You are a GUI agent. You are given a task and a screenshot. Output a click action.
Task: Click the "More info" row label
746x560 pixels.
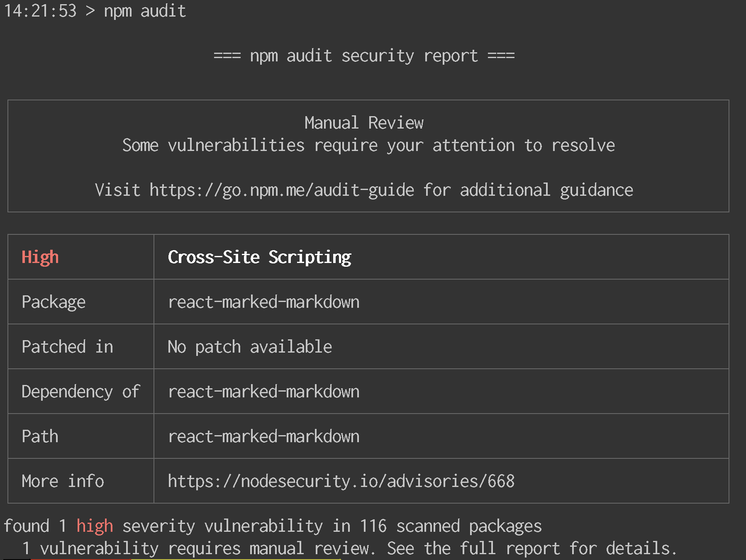click(63, 481)
